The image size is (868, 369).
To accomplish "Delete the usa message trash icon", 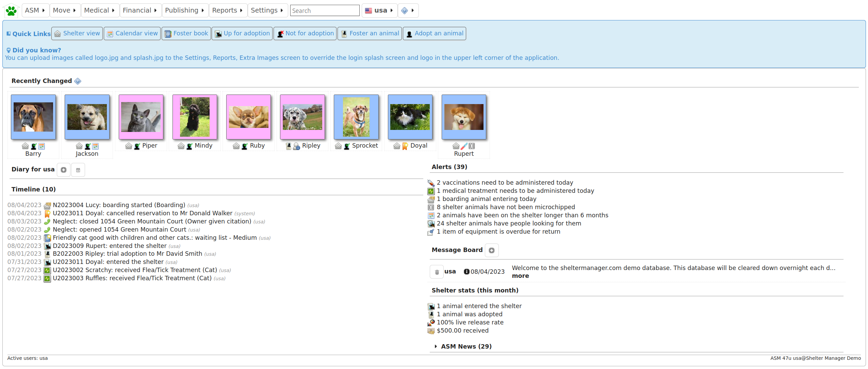I will coord(437,272).
